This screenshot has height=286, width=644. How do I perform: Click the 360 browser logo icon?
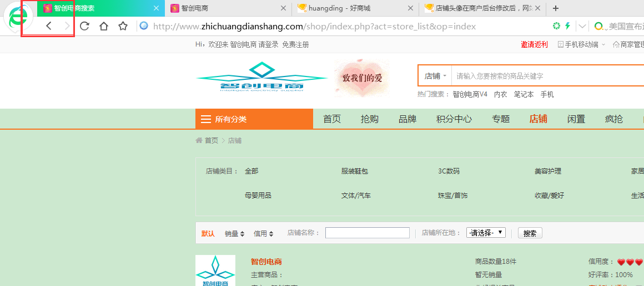[x=18, y=17]
